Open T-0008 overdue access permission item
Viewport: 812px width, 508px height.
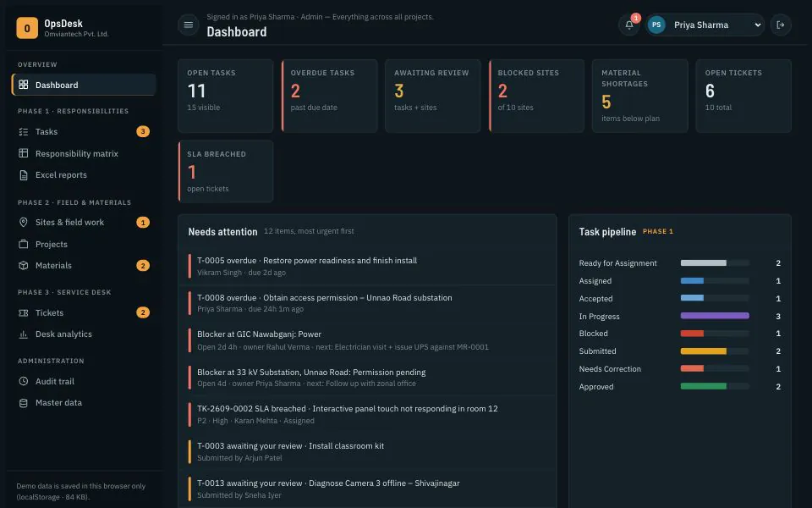click(367, 303)
